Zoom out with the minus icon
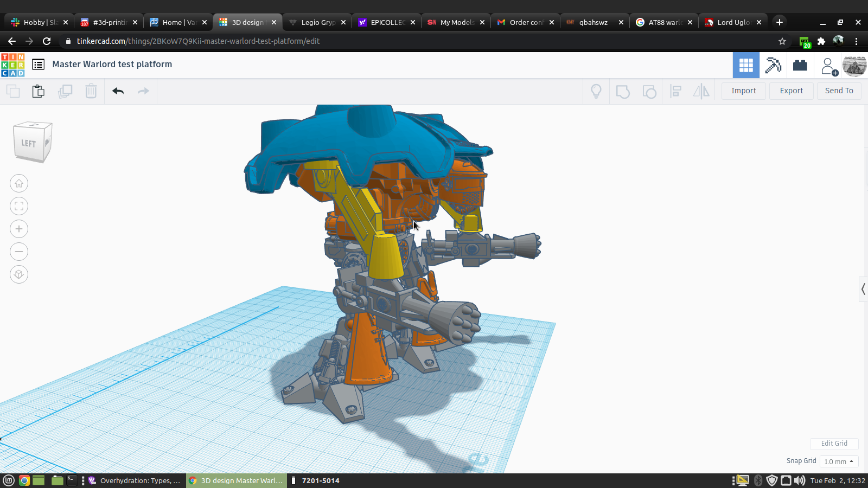The height and width of the screenshot is (488, 868). [19, 252]
